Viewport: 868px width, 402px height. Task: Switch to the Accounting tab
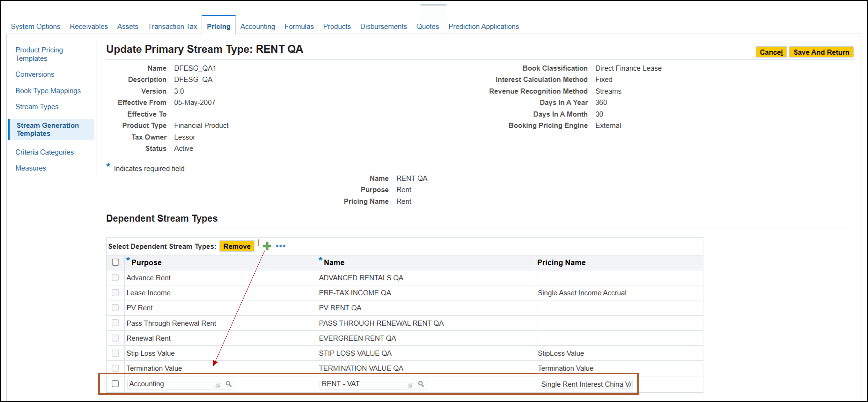(257, 26)
